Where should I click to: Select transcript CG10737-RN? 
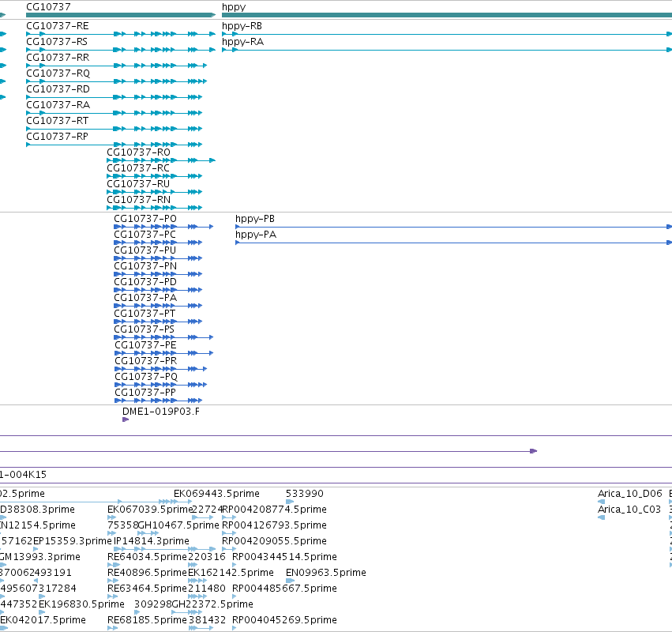coord(138,200)
